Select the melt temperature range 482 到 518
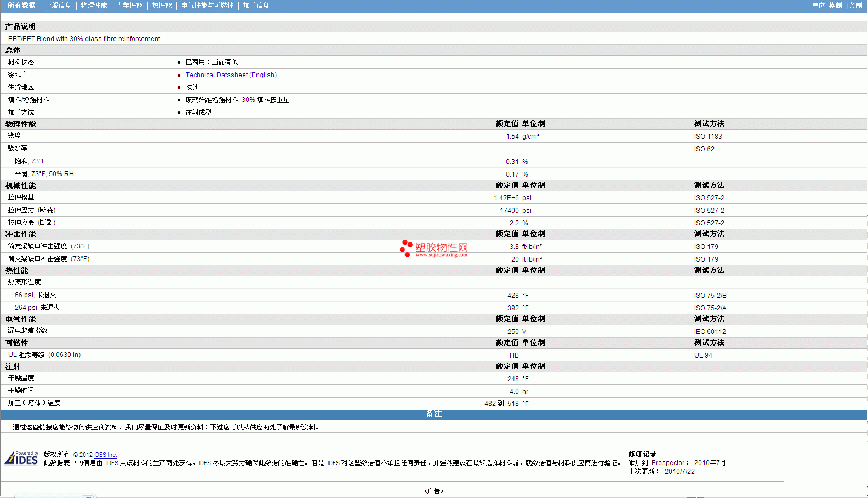The height and width of the screenshot is (498, 868). [501, 404]
